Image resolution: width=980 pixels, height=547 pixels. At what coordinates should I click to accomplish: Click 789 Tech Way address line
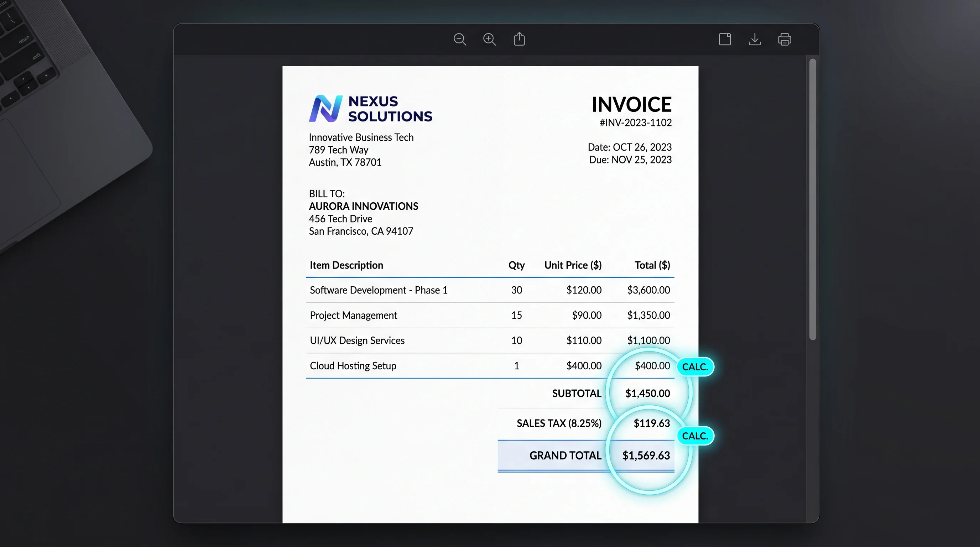(x=338, y=150)
